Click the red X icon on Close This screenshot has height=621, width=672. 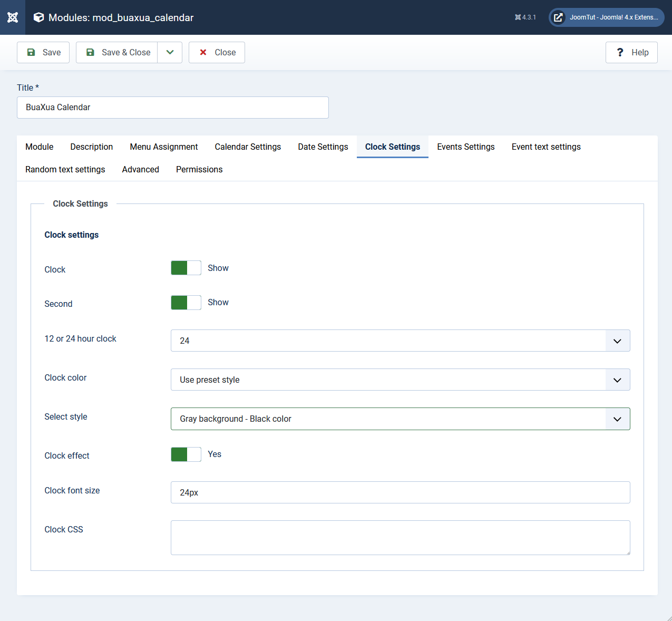(x=203, y=52)
